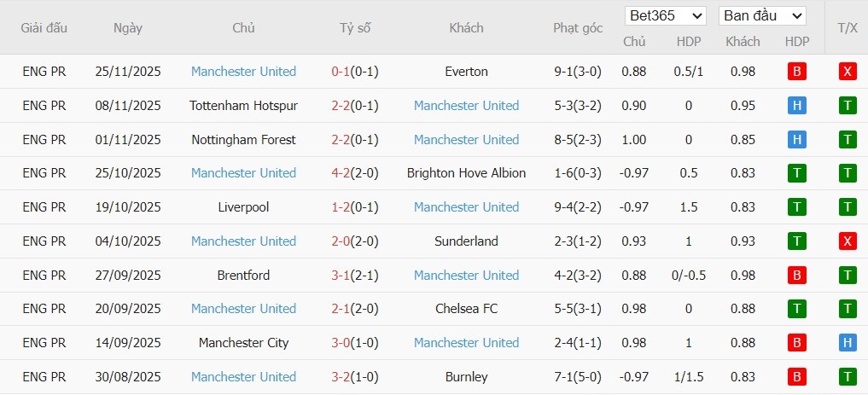Click red X badge in Everton row
Image resolution: width=868 pixels, height=395 pixels.
[848, 72]
